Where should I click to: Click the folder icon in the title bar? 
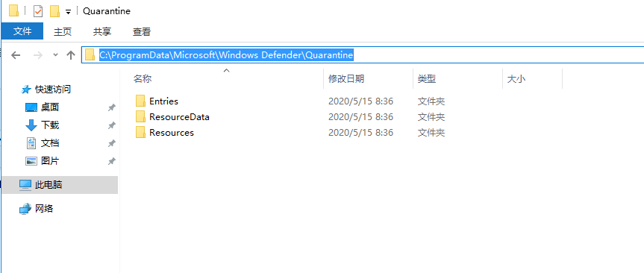(13, 10)
